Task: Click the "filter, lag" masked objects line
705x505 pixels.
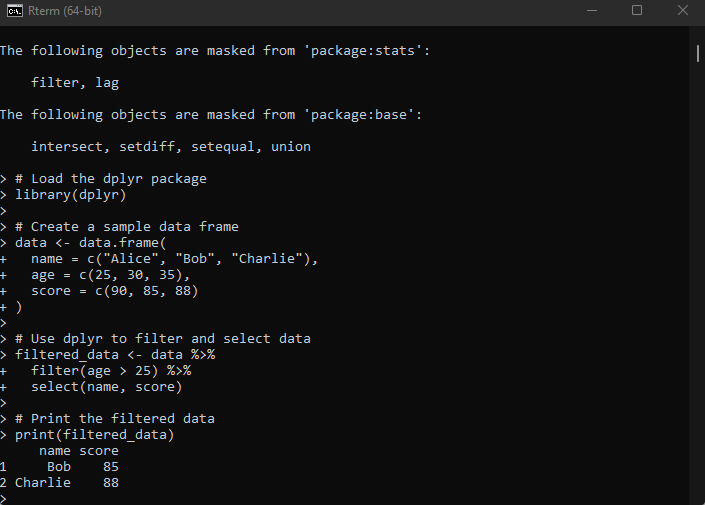Action: (x=75, y=83)
